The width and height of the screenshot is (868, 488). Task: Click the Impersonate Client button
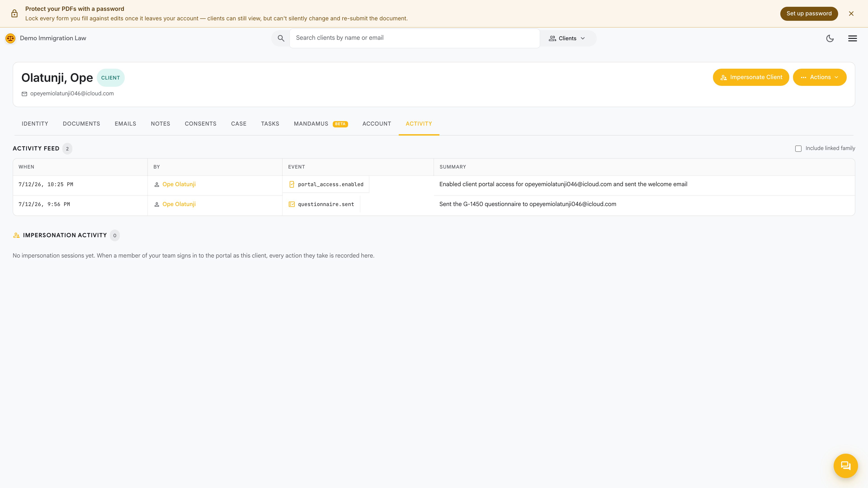tap(751, 77)
